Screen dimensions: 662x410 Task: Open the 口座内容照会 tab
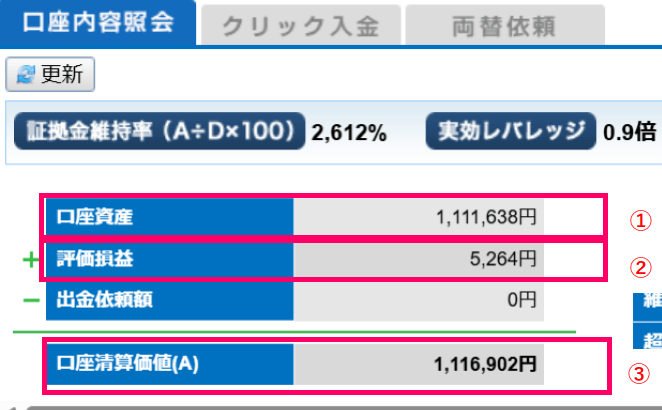point(95,23)
